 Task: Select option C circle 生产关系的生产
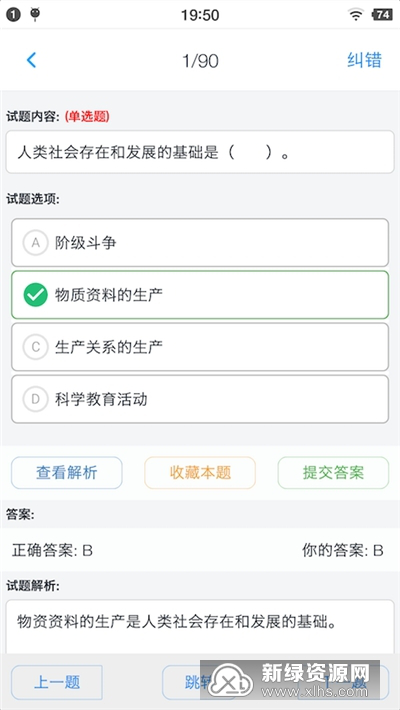35,347
